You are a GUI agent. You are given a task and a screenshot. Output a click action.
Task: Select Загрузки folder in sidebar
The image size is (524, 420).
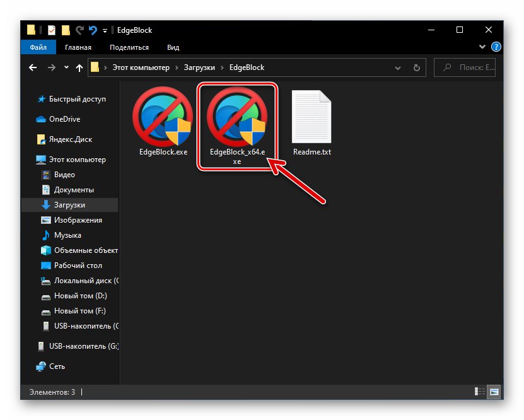coord(69,205)
